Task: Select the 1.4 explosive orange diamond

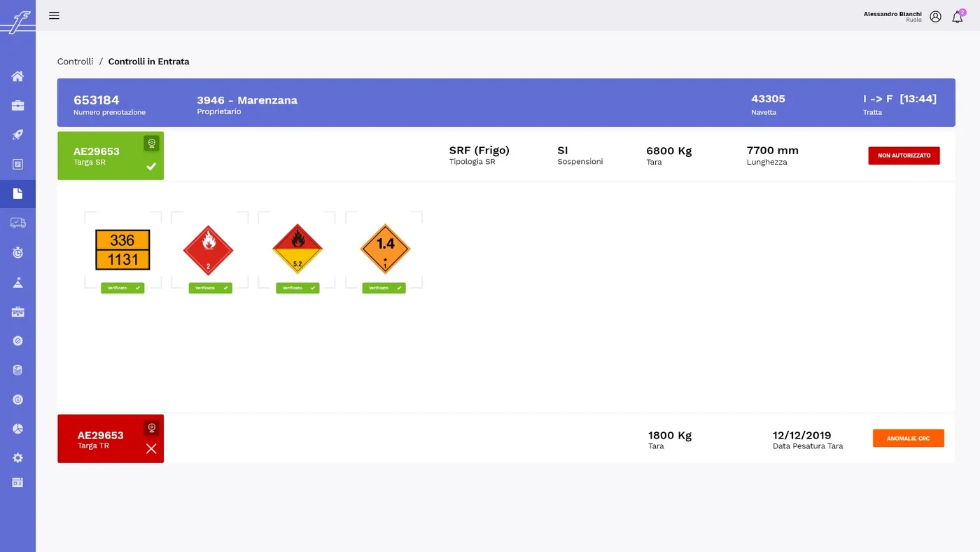Action: (x=385, y=250)
